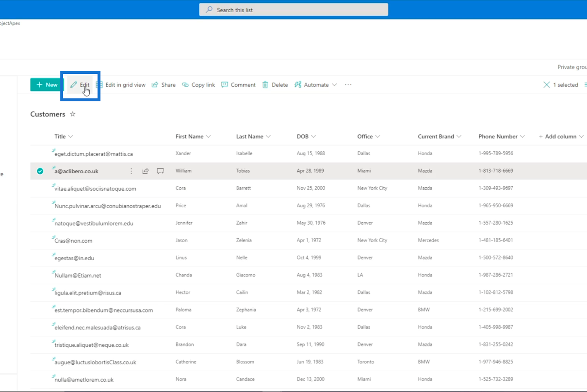The image size is (587, 392).
Task: Click comment icon in a@aclibero.co.uk row
Action: (x=160, y=171)
